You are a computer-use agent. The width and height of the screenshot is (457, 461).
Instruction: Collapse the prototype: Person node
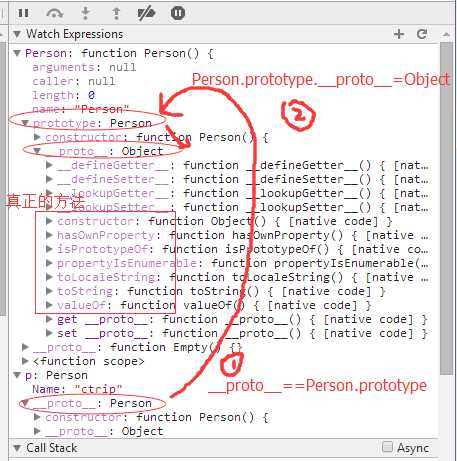pos(25,123)
